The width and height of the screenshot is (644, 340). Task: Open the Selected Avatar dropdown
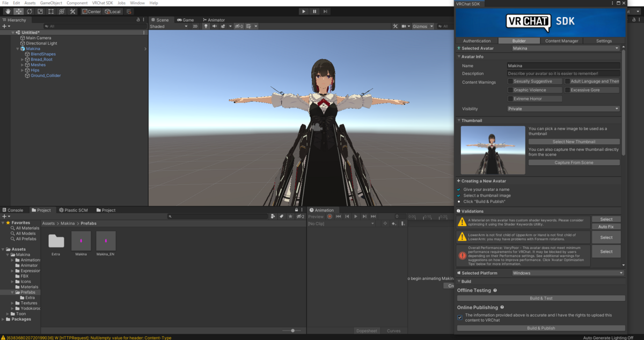click(565, 48)
